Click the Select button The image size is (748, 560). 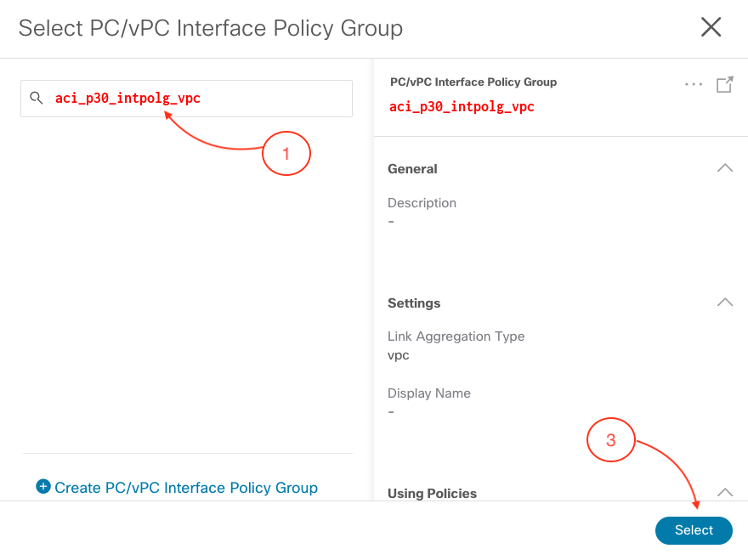(694, 530)
